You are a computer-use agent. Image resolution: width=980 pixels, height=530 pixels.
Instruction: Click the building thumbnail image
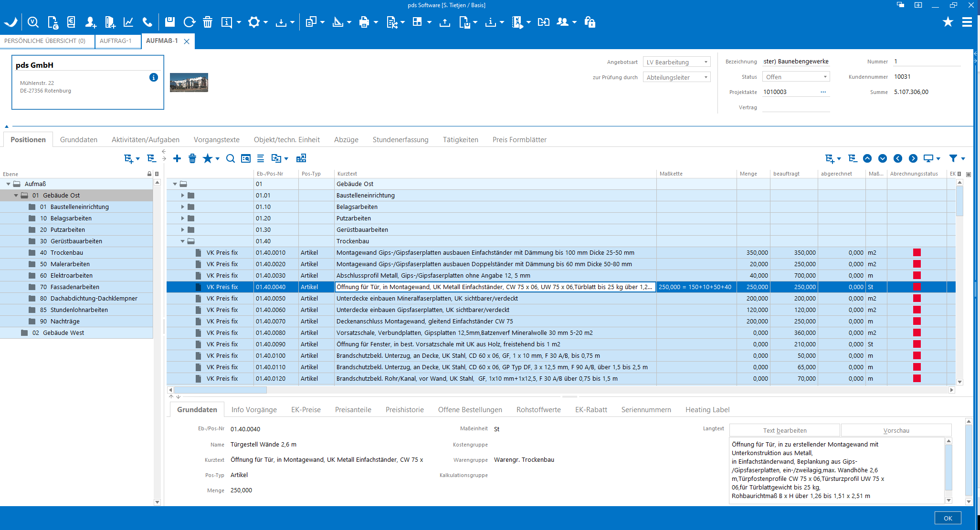tap(189, 83)
